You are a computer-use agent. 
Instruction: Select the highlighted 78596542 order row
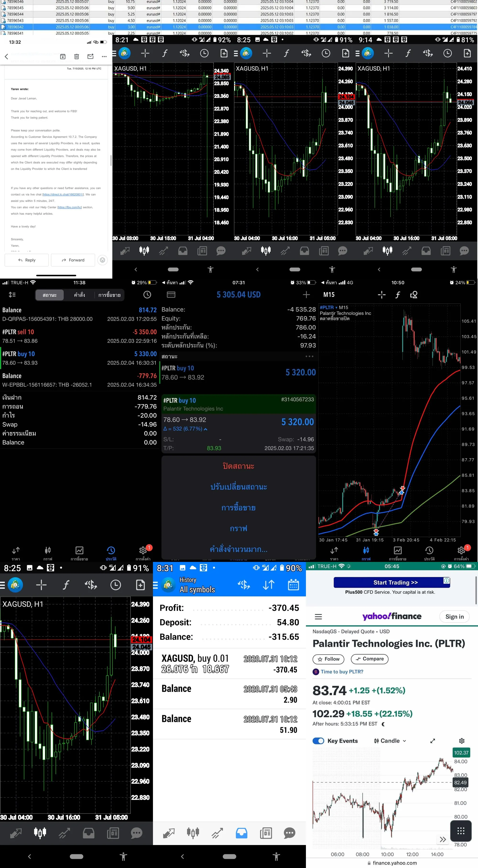[x=239, y=27]
